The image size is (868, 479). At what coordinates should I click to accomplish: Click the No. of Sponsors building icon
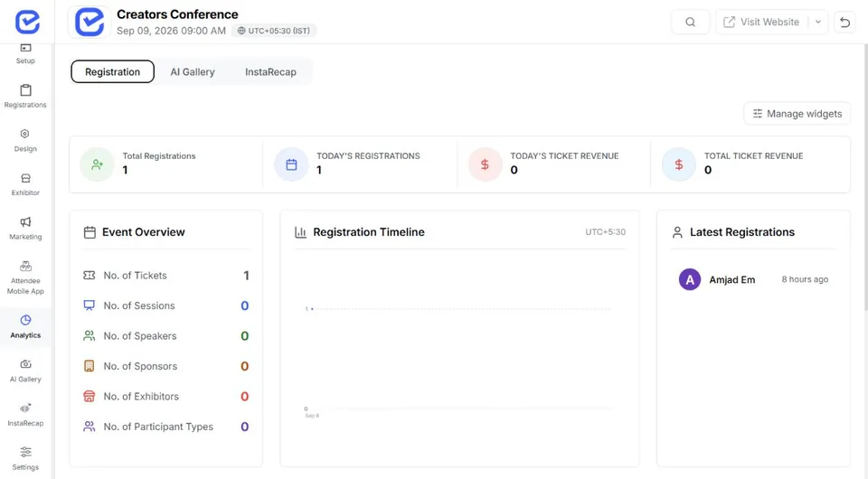[x=90, y=366]
